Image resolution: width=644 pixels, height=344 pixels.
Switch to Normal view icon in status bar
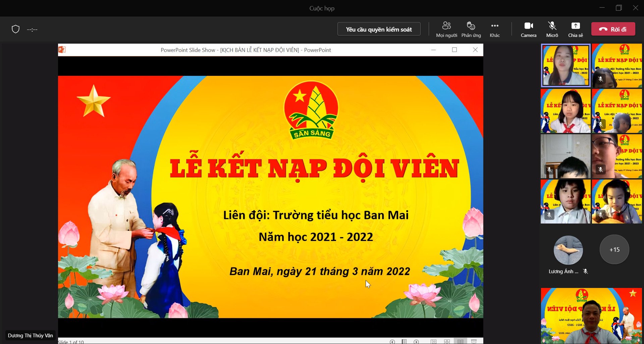433,341
